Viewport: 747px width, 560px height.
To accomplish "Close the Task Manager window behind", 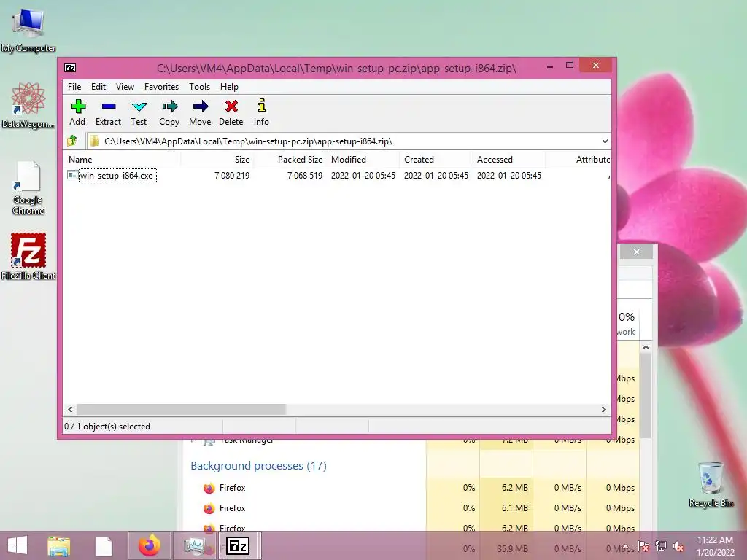I will 636,252.
